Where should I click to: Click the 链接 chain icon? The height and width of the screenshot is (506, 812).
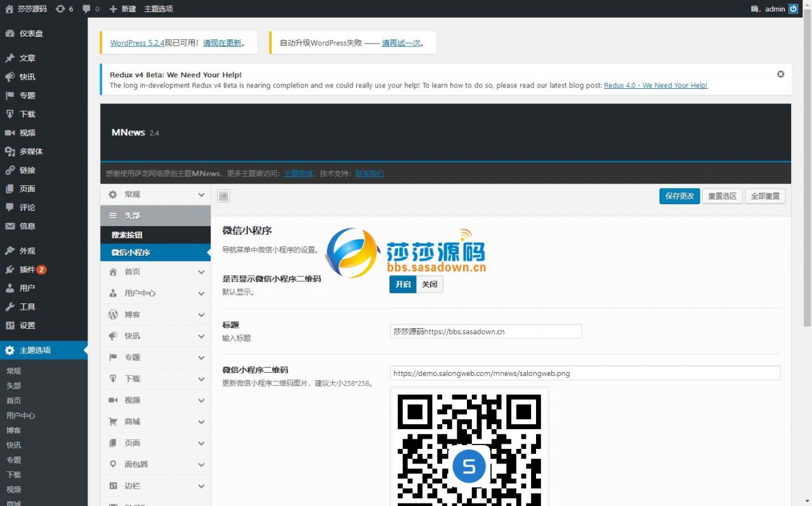tap(10, 170)
